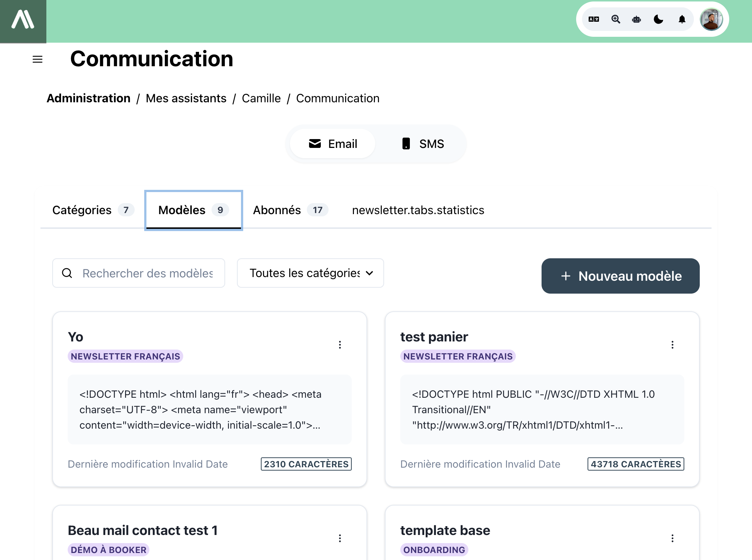Viewport: 752px width, 560px height.
Task: Click the app logo in header
Action: coord(23,20)
